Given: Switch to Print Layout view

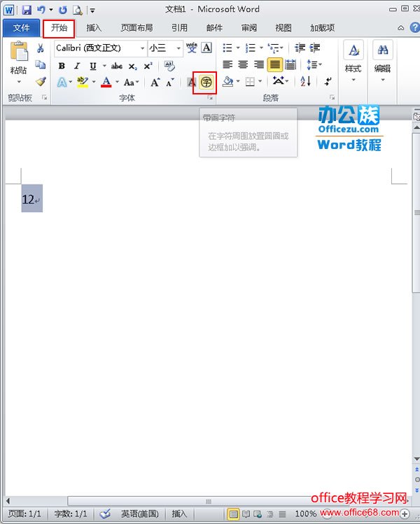Looking at the screenshot, I should [x=233, y=514].
